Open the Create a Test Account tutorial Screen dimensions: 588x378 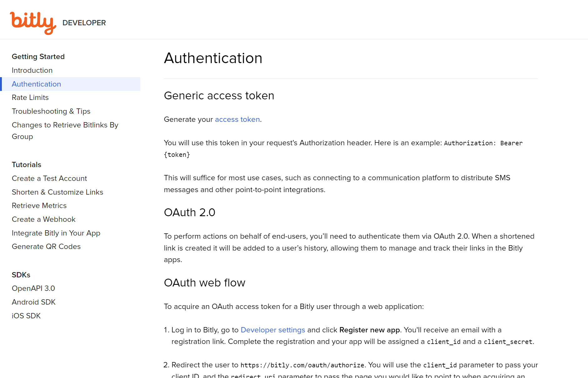coord(49,178)
